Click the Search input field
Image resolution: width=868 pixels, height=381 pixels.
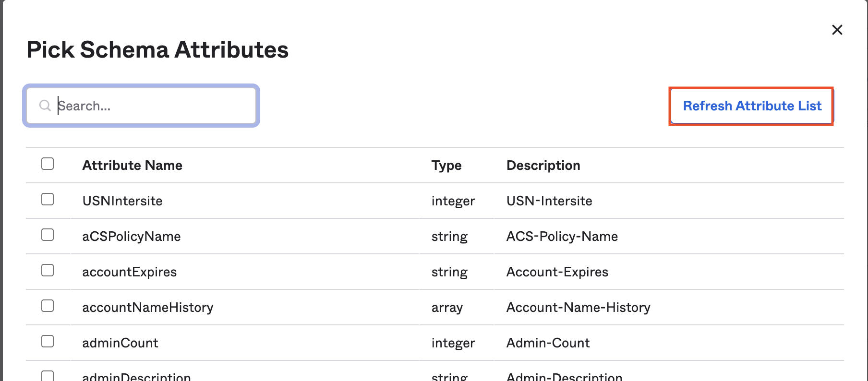click(154, 106)
